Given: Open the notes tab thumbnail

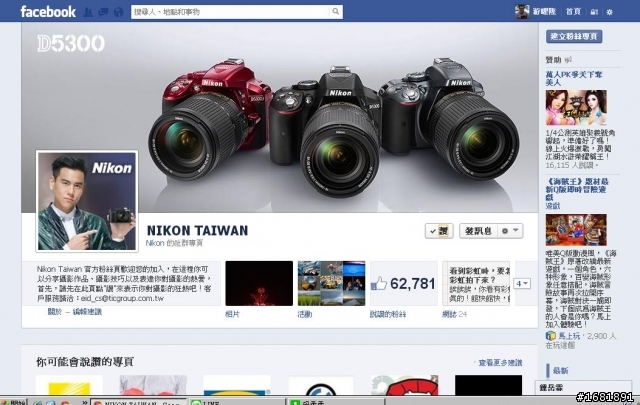Looking at the screenshot, I should (x=476, y=283).
